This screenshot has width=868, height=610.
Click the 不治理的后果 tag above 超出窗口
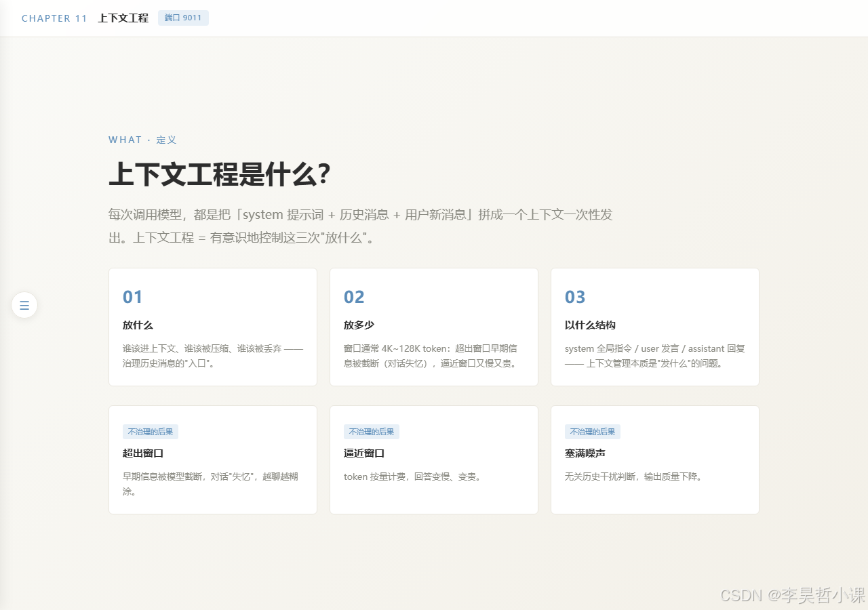151,432
